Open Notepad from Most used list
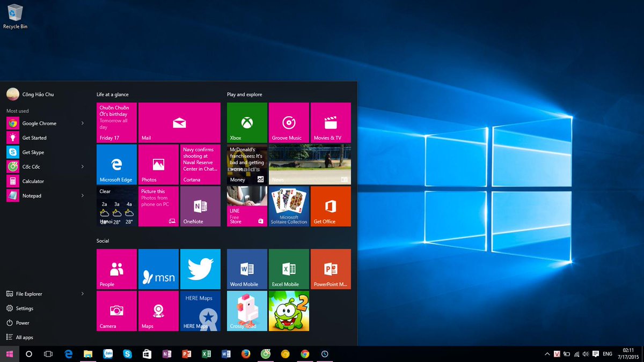This screenshot has height=362, width=644. [45, 196]
